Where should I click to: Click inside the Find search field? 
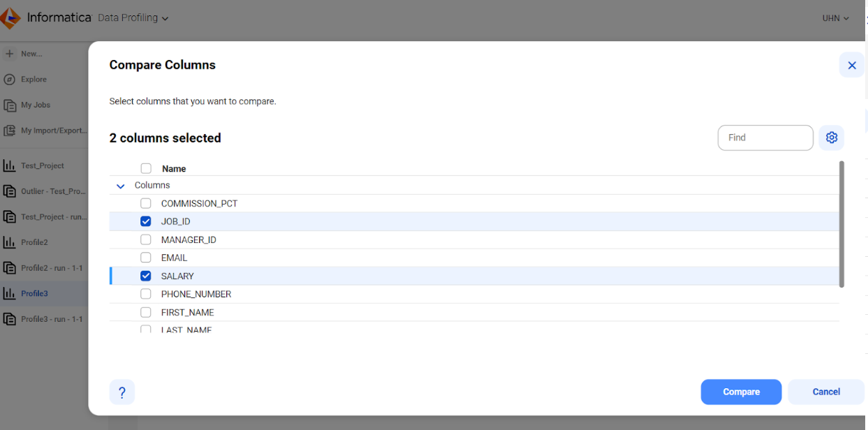tap(765, 138)
